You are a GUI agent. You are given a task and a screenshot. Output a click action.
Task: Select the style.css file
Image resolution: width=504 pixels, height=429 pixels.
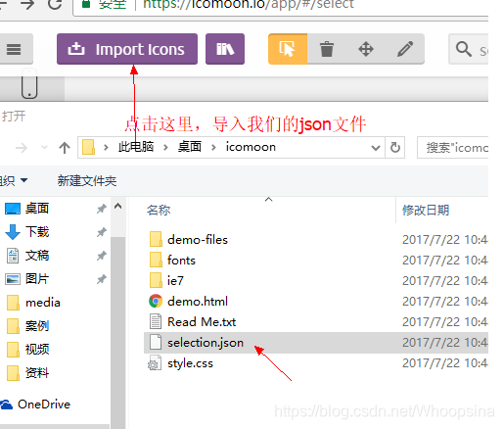(190, 363)
